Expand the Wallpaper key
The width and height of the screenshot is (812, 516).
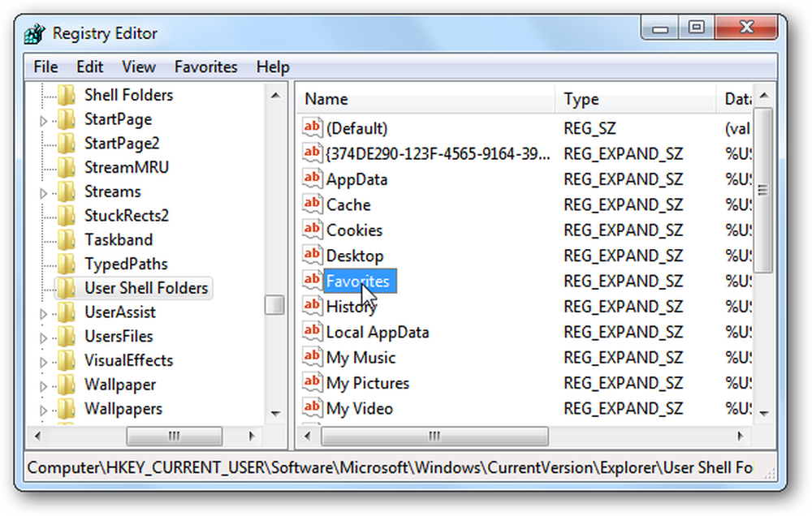[44, 387]
